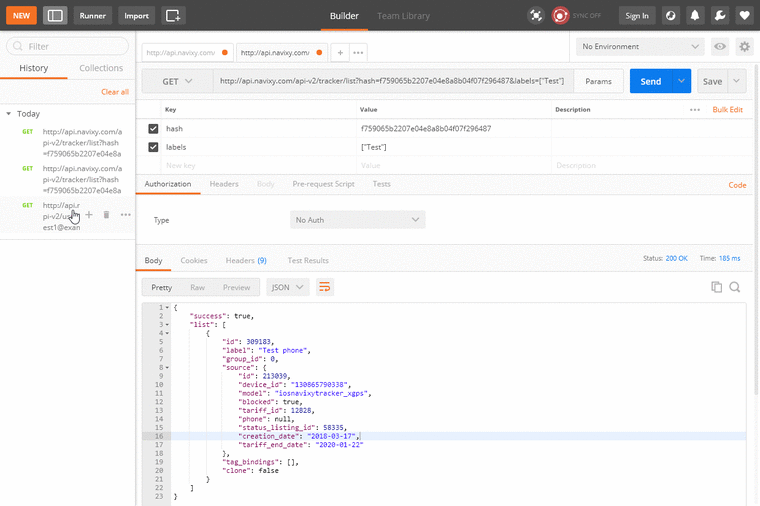Click Bulk Edit link
This screenshot has height=506, width=760.
click(x=727, y=110)
